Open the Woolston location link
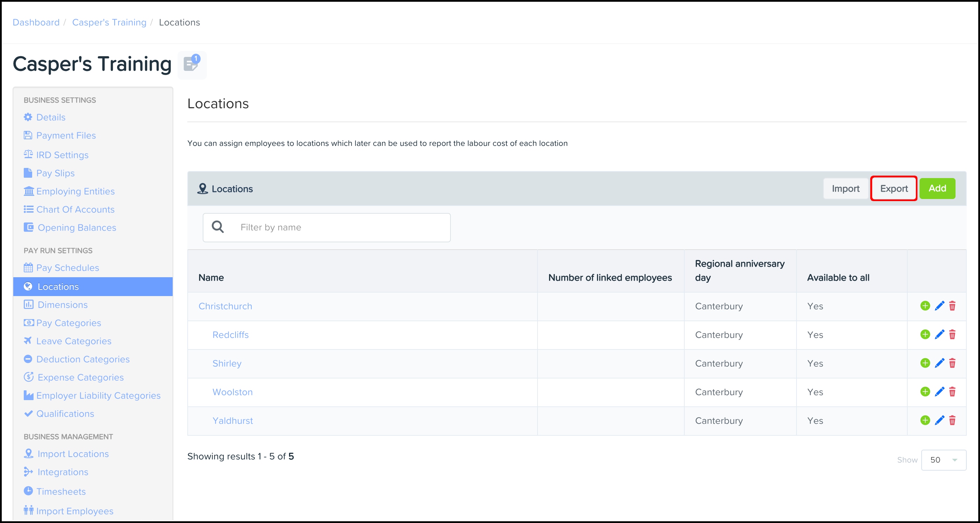 232,392
